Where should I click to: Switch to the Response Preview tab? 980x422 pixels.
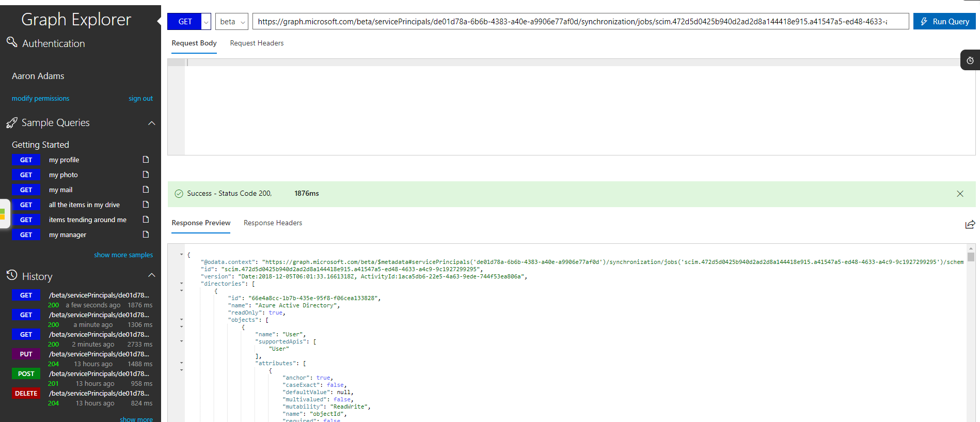[x=201, y=223]
